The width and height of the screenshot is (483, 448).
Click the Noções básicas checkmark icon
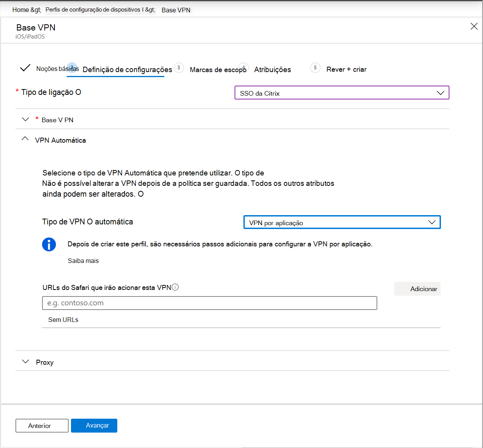[25, 68]
